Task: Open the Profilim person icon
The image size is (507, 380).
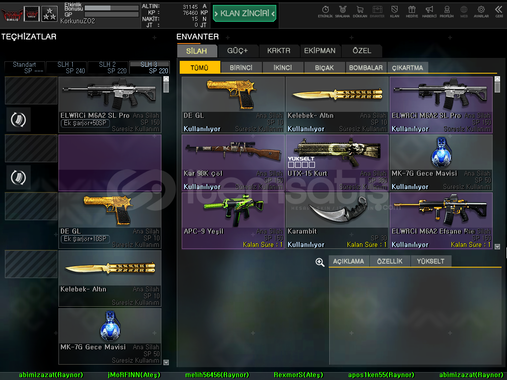Action: pos(447,11)
